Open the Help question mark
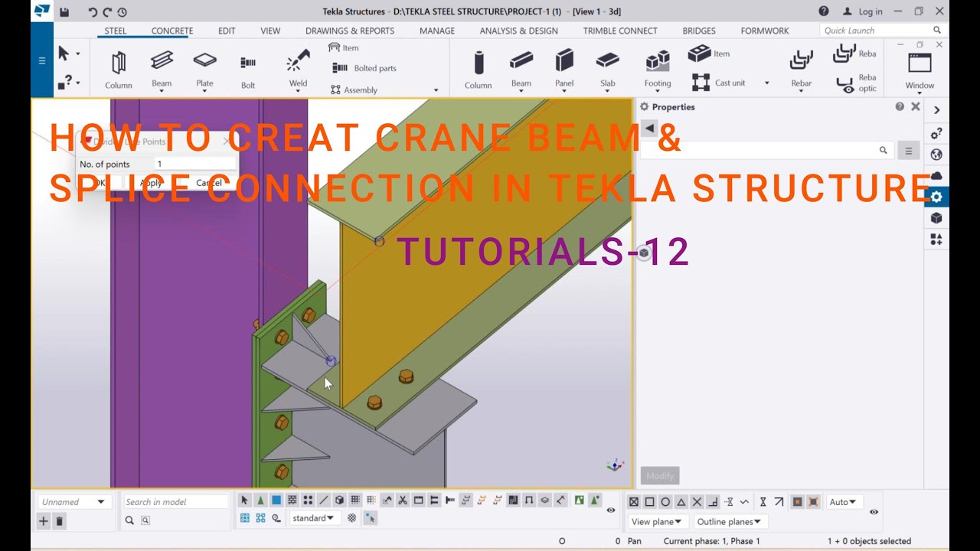 824,11
